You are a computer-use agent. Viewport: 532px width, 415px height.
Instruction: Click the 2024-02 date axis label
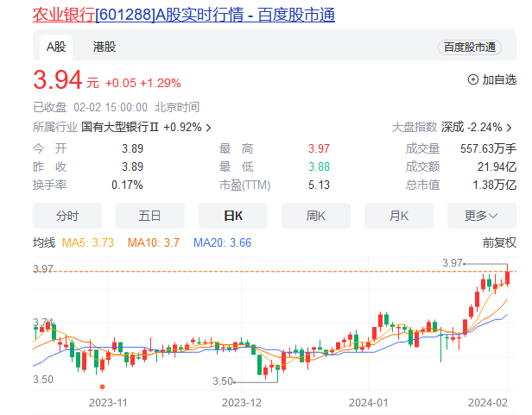click(x=488, y=403)
